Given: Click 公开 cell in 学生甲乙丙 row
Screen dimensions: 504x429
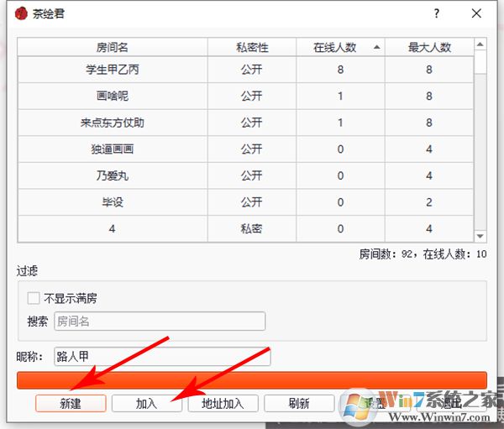Looking at the screenshot, I should pyautogui.click(x=252, y=70).
